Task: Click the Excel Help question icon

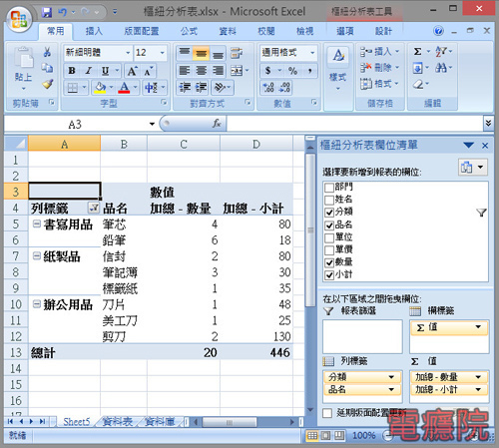Action: click(x=438, y=31)
